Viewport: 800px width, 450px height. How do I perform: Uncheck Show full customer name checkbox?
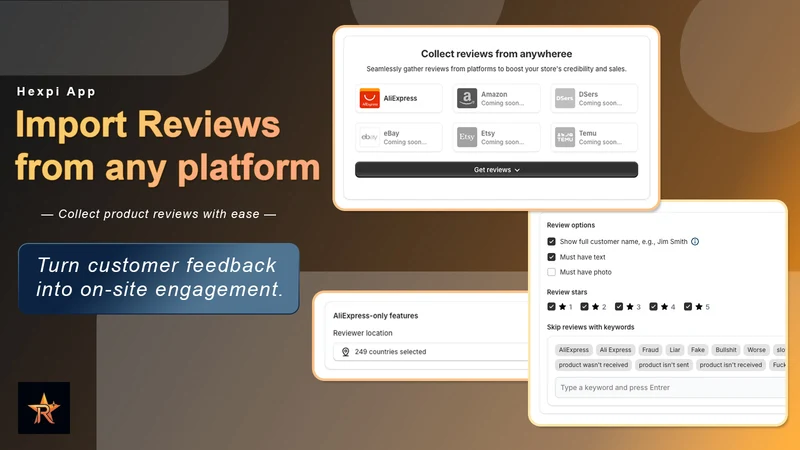(551, 241)
